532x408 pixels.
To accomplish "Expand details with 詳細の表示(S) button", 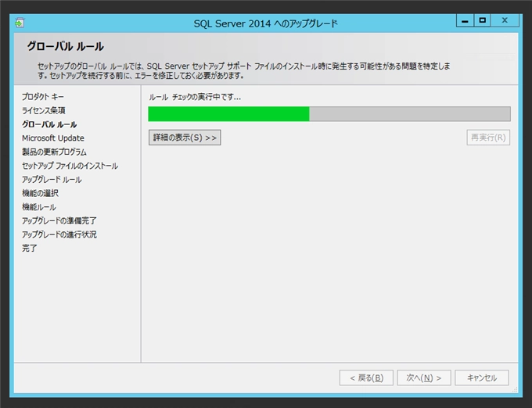I will point(185,138).
